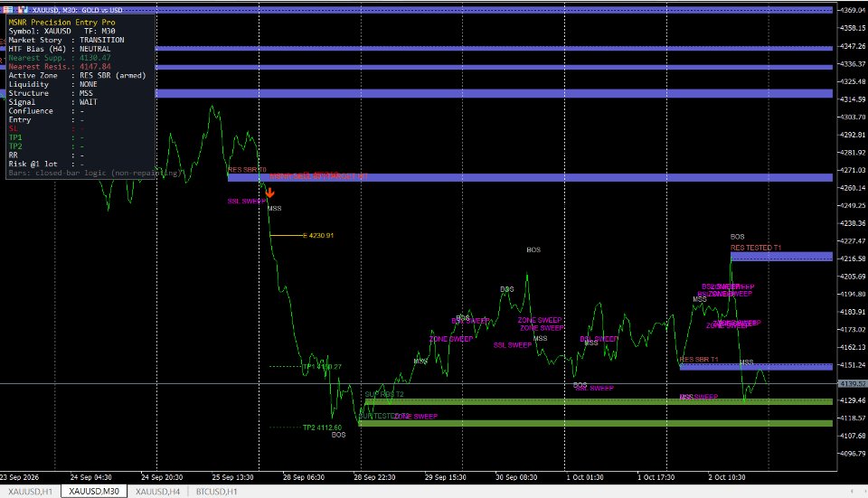Viewport: 868px width, 498px height.
Task: Click the 25 Sep 13:30 time label
Action: point(232,477)
